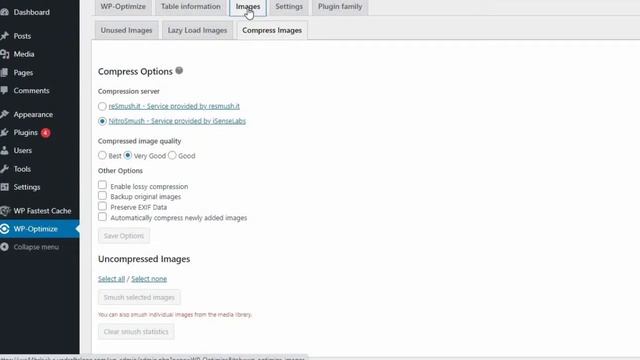Click Clear smush statistics button
The image size is (640, 360).
tap(136, 331)
